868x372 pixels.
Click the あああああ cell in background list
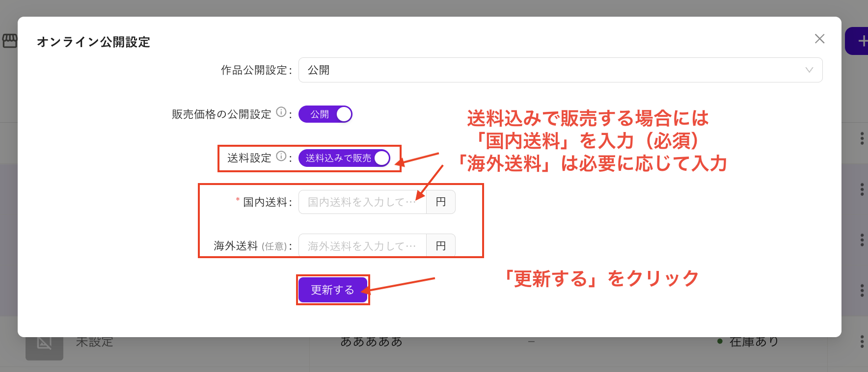pyautogui.click(x=372, y=342)
